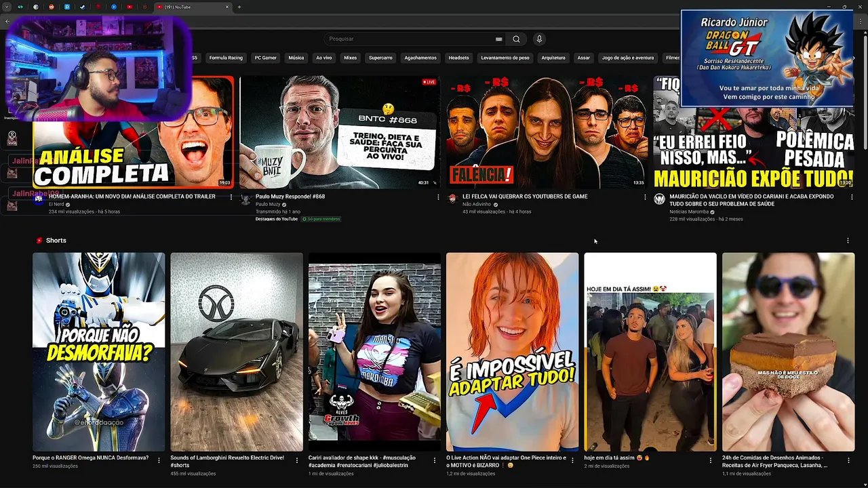Open the Shorts section options menu
This screenshot has height=488, width=868.
[x=848, y=241]
